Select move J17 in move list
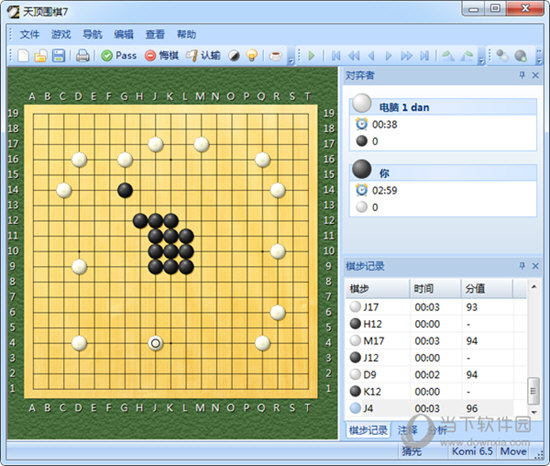Image resolution: width=550 pixels, height=466 pixels. [x=436, y=307]
